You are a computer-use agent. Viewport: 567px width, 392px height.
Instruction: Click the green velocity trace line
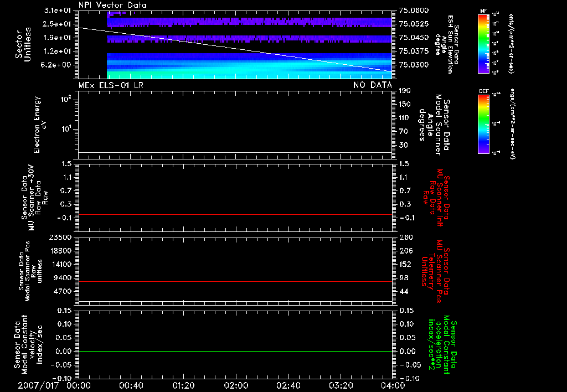pyautogui.click(x=235, y=351)
